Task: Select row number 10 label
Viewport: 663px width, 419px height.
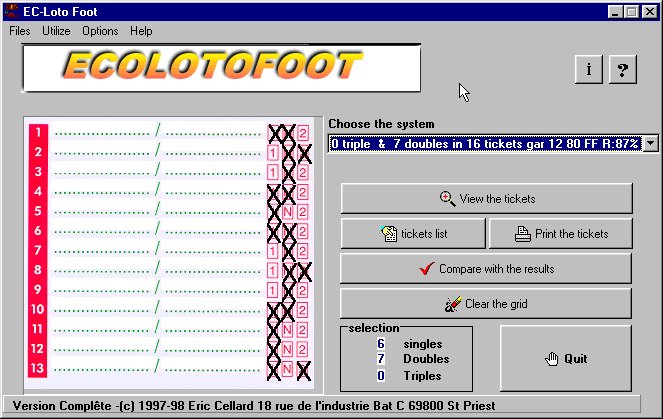Action: 38,309
